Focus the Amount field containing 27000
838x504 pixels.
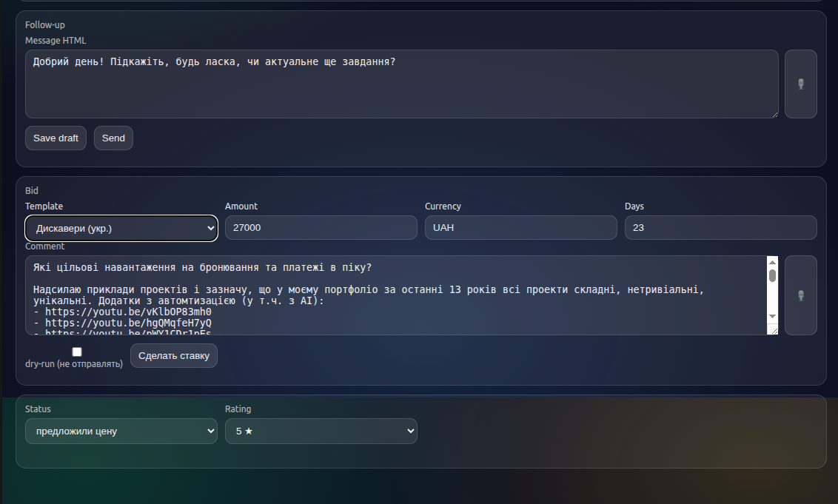(321, 228)
